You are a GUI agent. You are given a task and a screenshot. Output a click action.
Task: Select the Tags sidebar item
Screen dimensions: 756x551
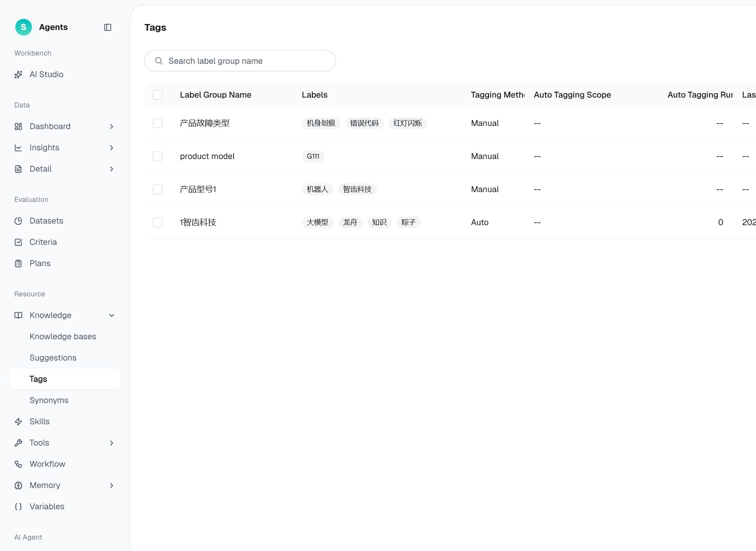pyautogui.click(x=65, y=379)
